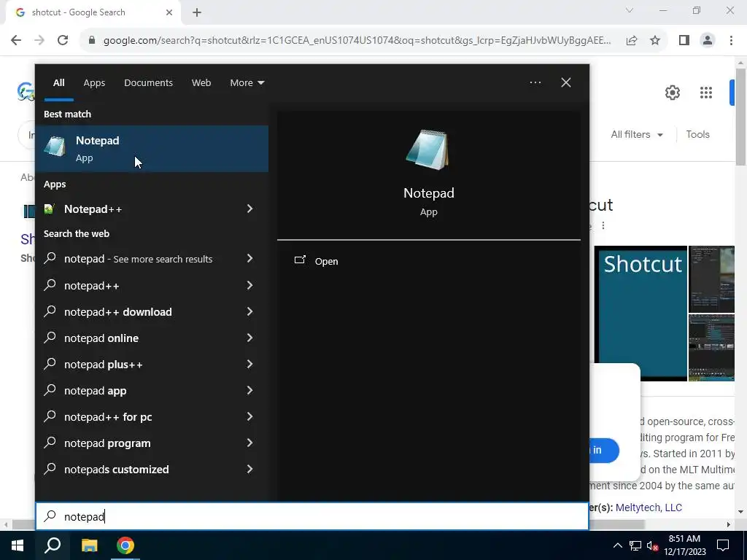Open Chrome three-dot menu
The image size is (747, 560).
[x=731, y=41]
